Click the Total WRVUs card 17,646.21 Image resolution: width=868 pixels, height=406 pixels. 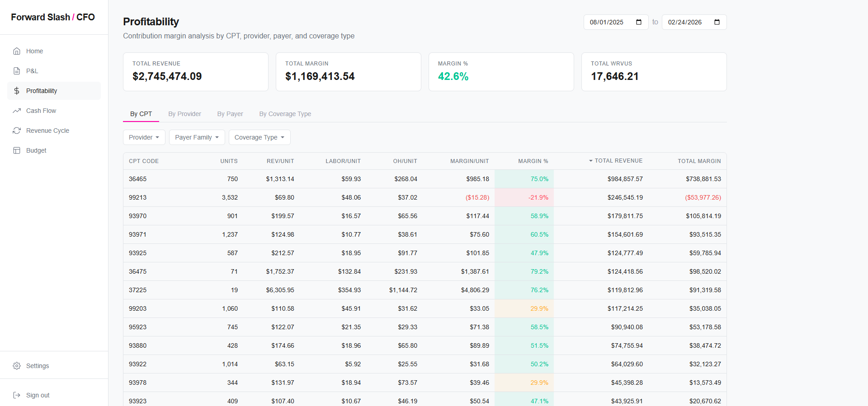tap(654, 72)
